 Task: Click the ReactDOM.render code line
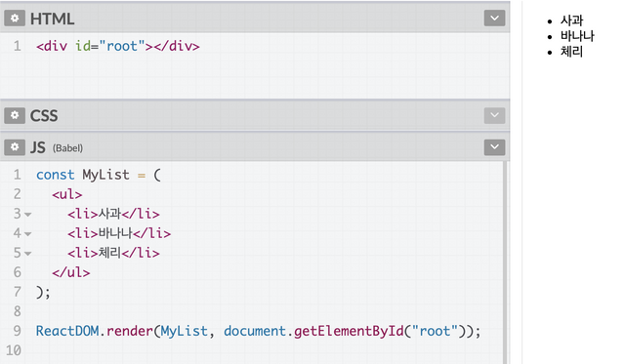(x=258, y=331)
